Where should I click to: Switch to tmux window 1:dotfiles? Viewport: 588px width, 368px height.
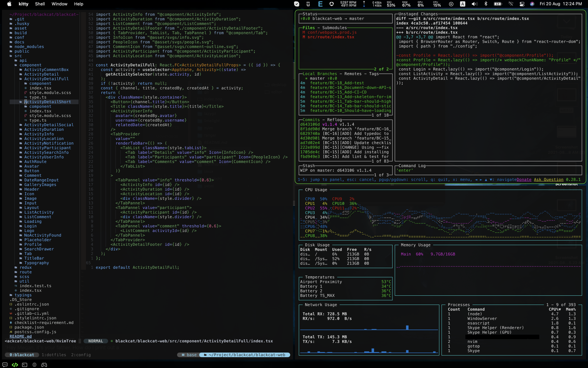[54, 355]
